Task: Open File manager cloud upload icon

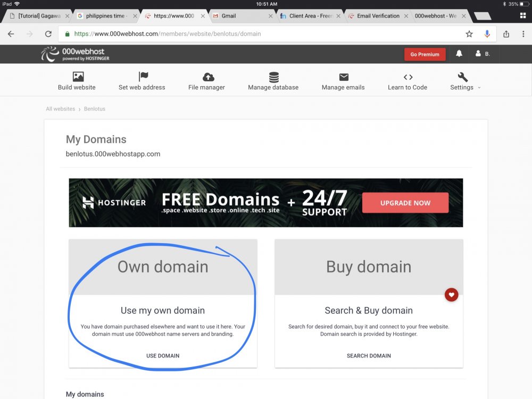Action: pyautogui.click(x=209, y=77)
